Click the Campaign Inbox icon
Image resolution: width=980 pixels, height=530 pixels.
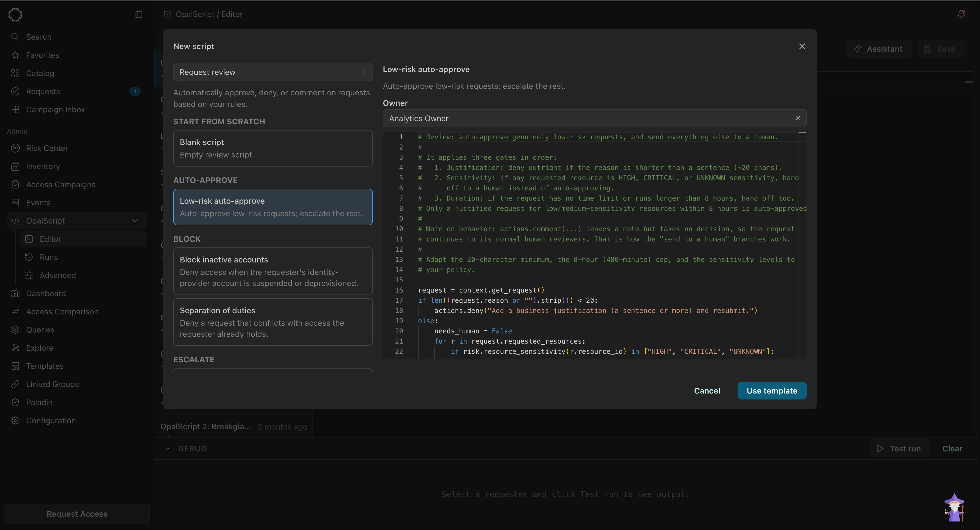(15, 109)
